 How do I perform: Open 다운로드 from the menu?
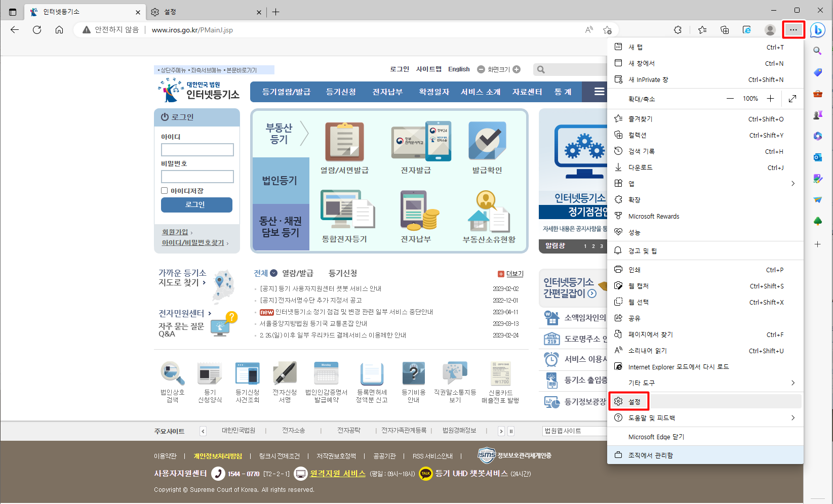point(705,167)
